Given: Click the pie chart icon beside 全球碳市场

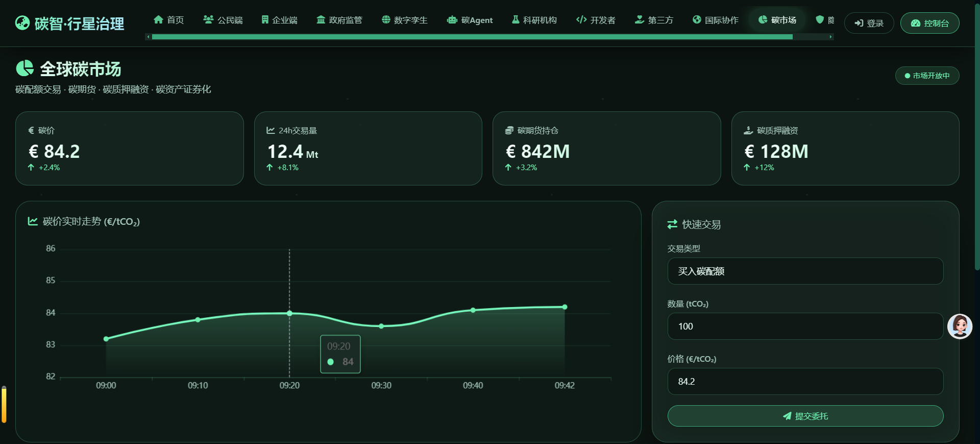Looking at the screenshot, I should click(24, 68).
